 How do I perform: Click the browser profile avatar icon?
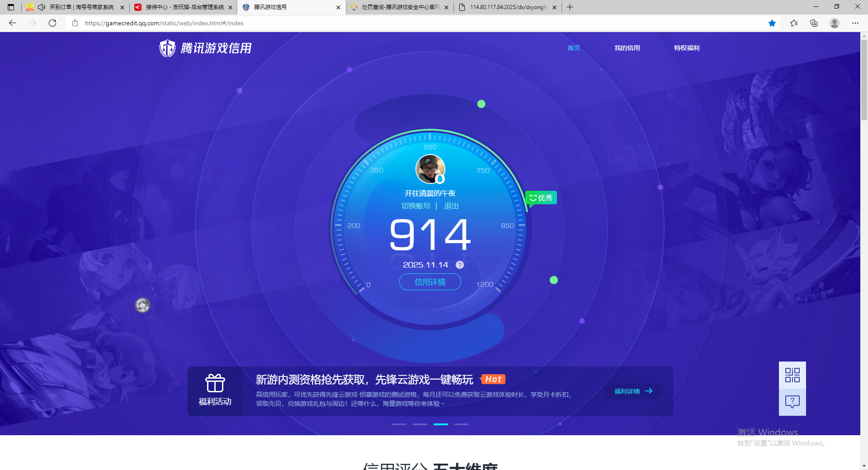click(834, 23)
